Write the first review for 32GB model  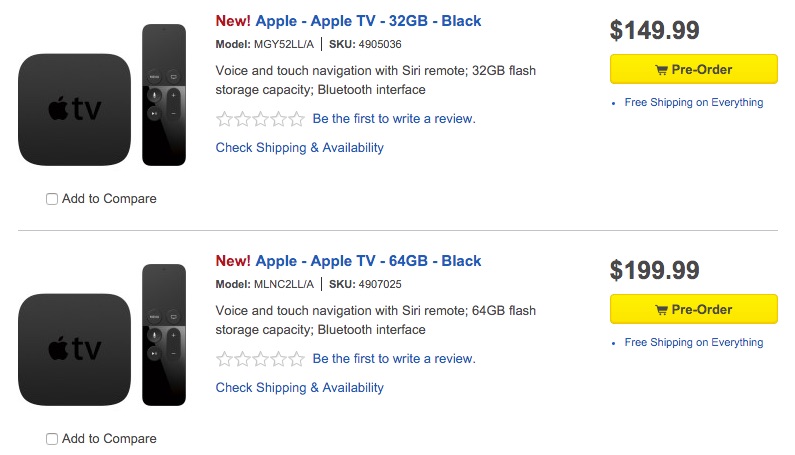click(x=394, y=119)
